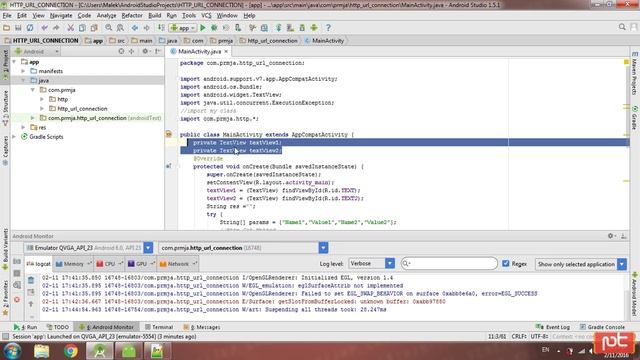Collapse the app tree node
The width and height of the screenshot is (640, 360).
(x=14, y=62)
